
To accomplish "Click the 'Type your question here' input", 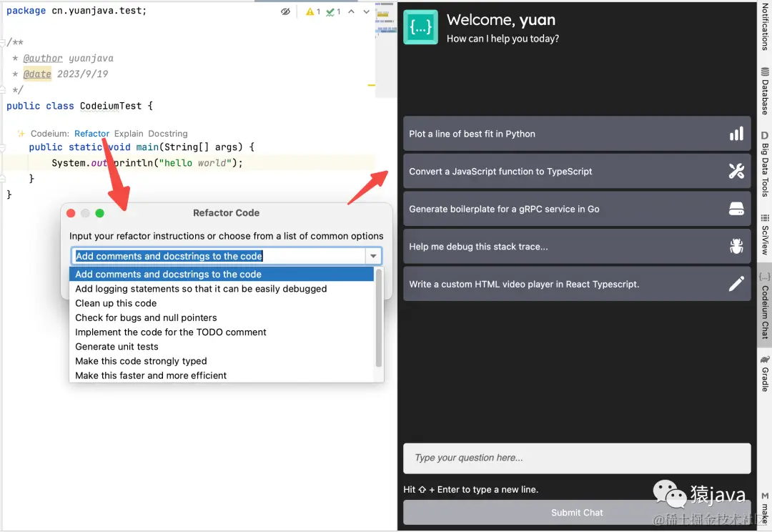I will pos(577,458).
